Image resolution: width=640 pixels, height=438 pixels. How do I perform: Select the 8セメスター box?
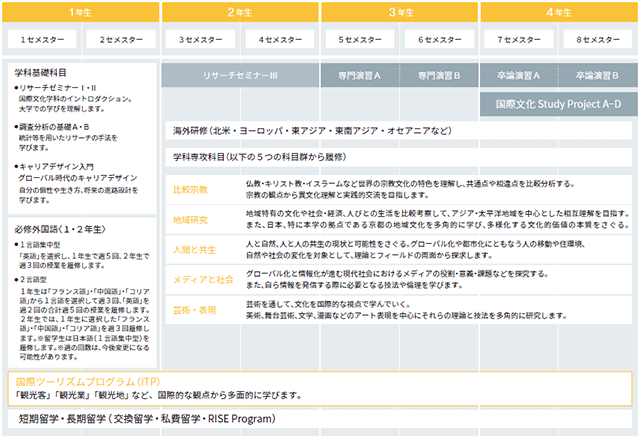[x=598, y=40]
